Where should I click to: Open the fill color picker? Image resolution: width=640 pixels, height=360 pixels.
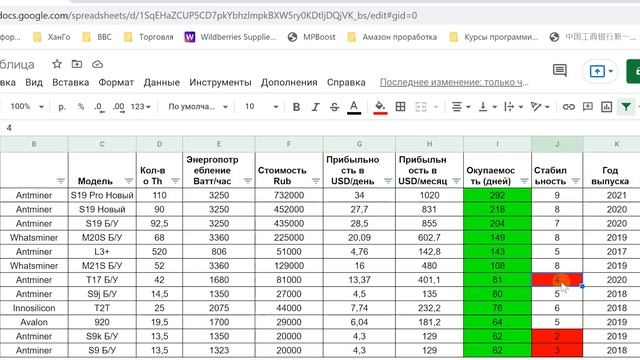point(380,107)
